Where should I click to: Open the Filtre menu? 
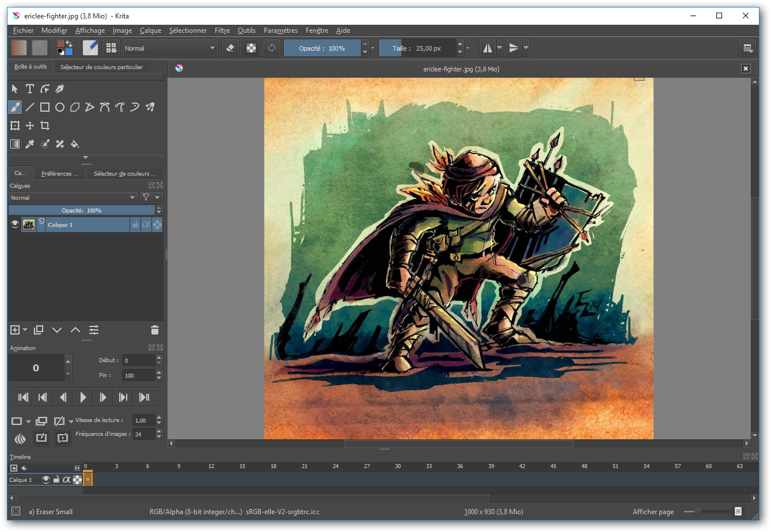click(x=222, y=31)
